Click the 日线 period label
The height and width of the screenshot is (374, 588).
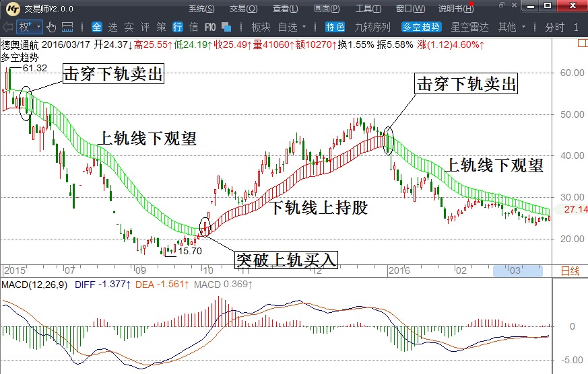(570, 270)
